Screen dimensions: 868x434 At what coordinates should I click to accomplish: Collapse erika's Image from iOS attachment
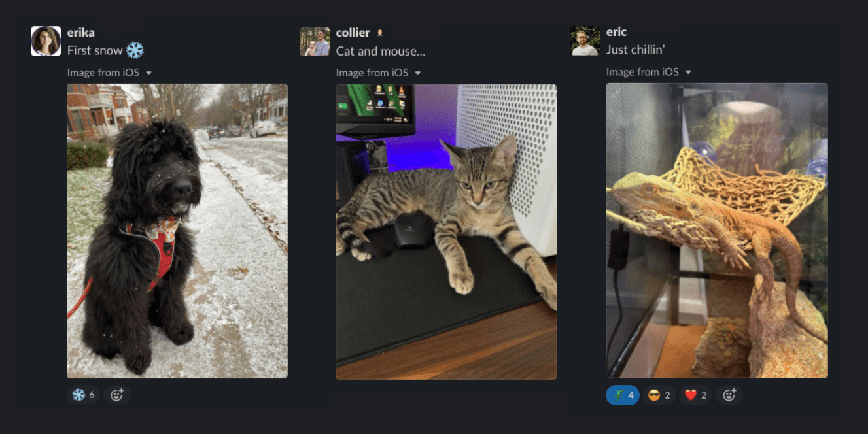pyautogui.click(x=148, y=73)
